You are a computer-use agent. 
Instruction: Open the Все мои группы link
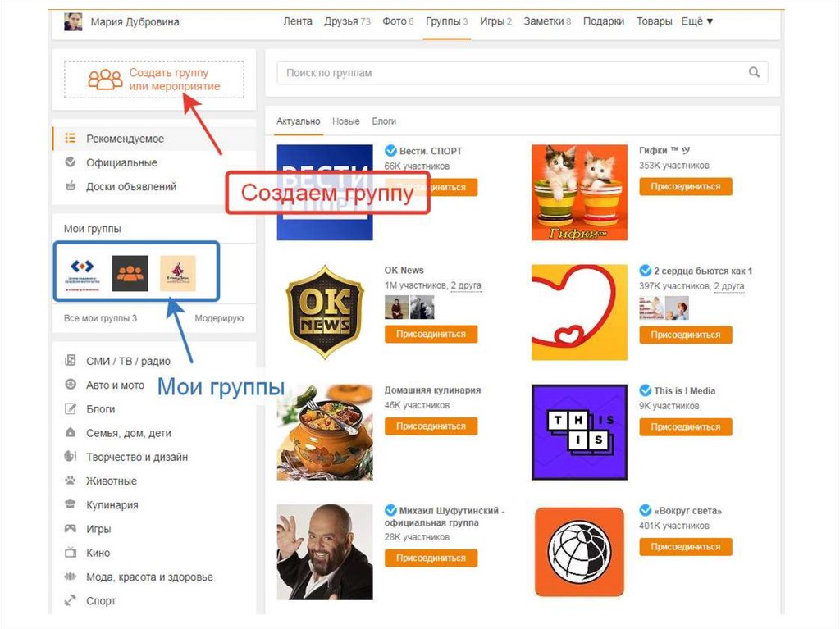coord(100,318)
